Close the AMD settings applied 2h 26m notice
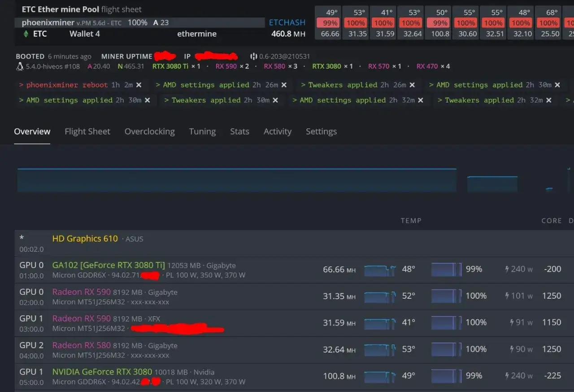This screenshot has width=574, height=392. click(x=284, y=85)
